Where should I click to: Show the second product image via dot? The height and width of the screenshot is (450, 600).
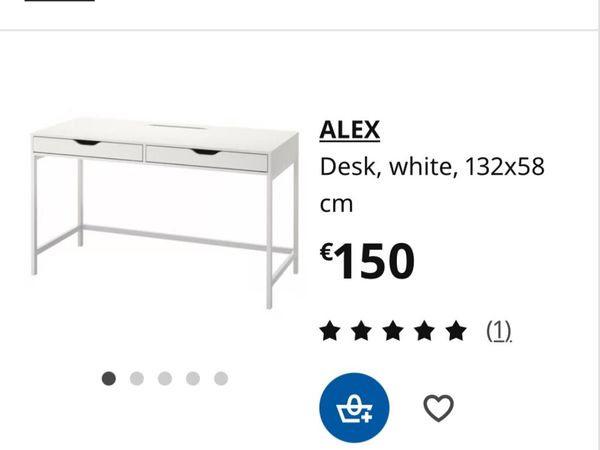coord(137,378)
